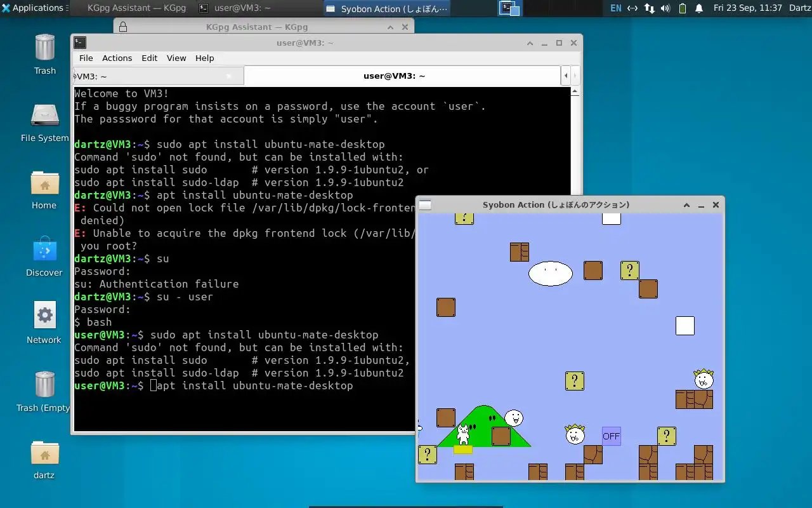Click the network connection bracket-arrows icon

632,8
